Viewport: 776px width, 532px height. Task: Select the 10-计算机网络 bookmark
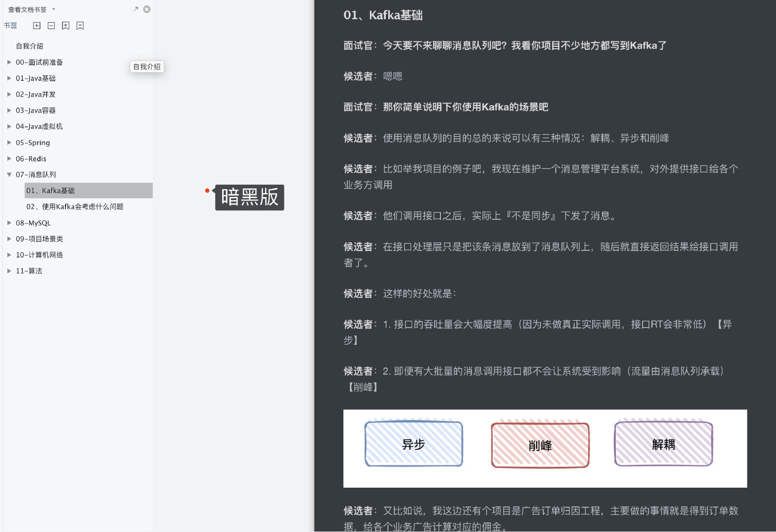pos(39,255)
